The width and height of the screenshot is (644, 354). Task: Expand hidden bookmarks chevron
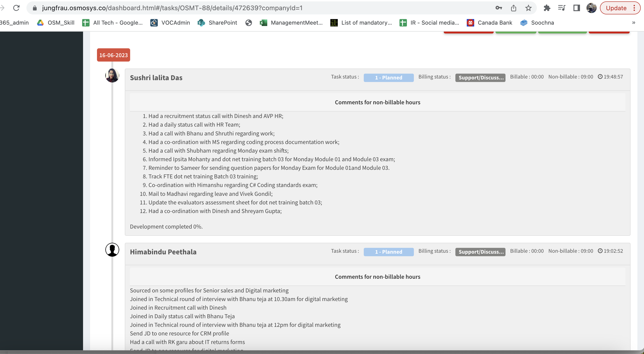coord(634,23)
